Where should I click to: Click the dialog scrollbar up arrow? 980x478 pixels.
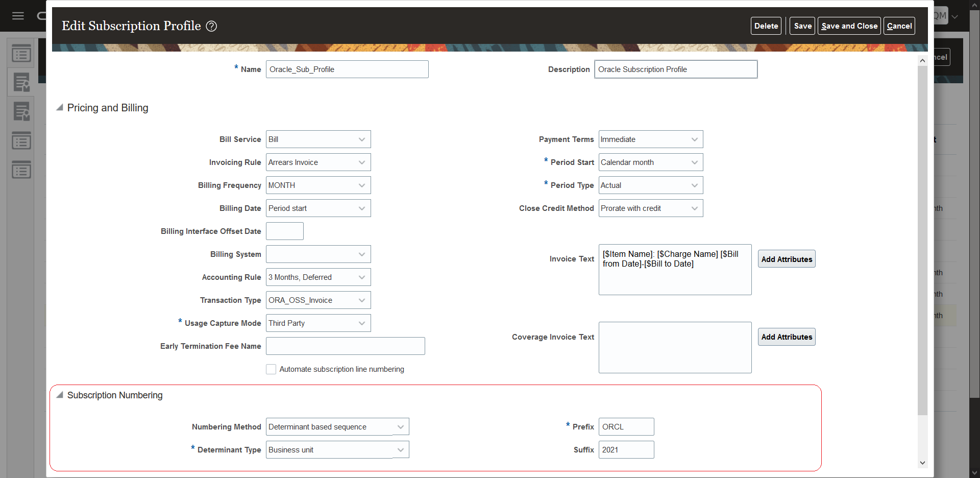click(x=922, y=61)
